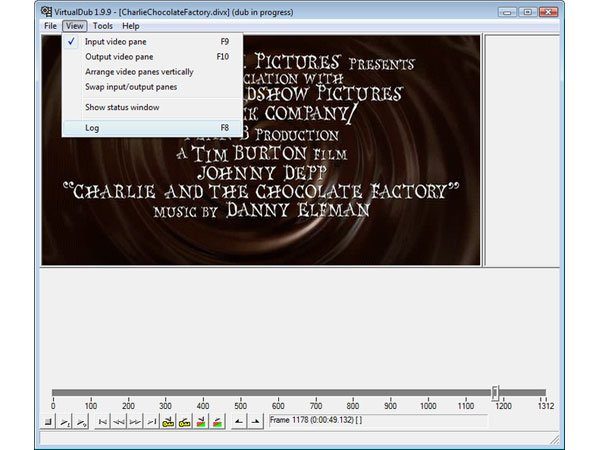Click the timeline slider thumb near 1200
This screenshot has height=450, width=600.
coord(495,392)
